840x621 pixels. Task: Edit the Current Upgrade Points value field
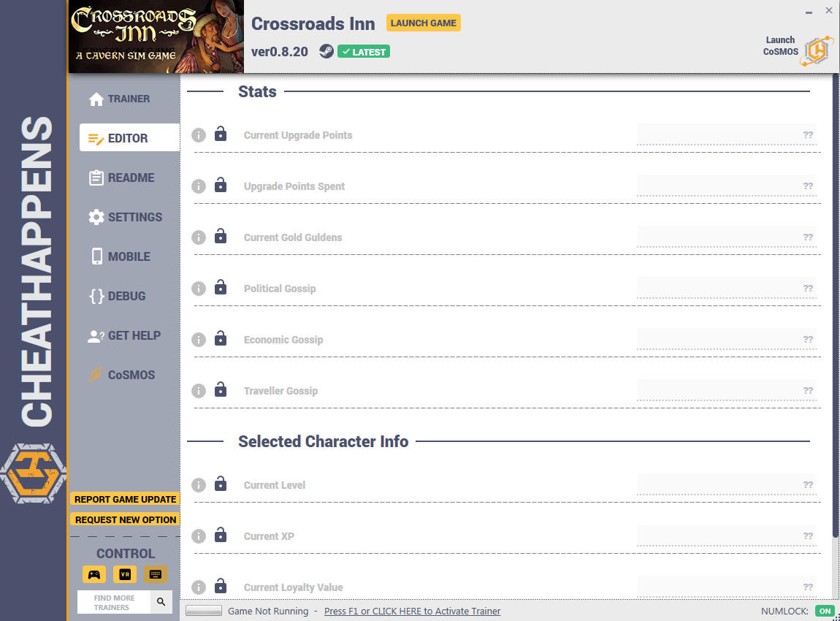[727, 134]
